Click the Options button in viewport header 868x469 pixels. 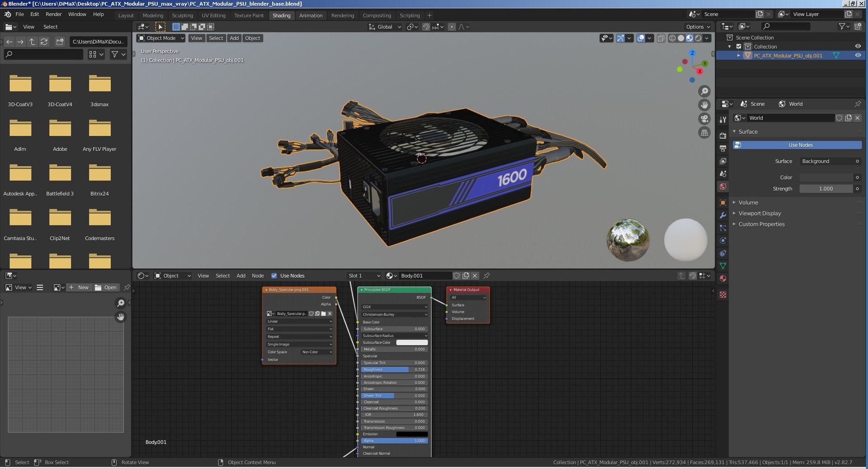click(x=698, y=27)
